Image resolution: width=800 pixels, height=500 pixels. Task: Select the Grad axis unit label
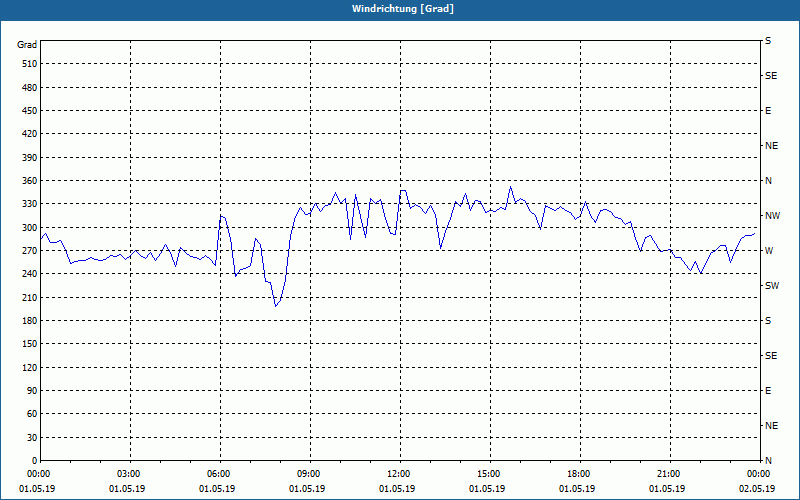pos(27,45)
